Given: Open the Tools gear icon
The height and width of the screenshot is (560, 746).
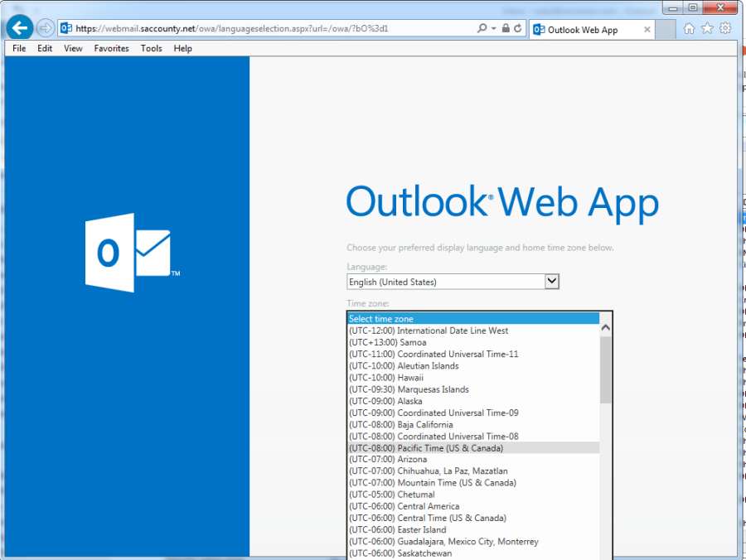Looking at the screenshot, I should [725, 28].
